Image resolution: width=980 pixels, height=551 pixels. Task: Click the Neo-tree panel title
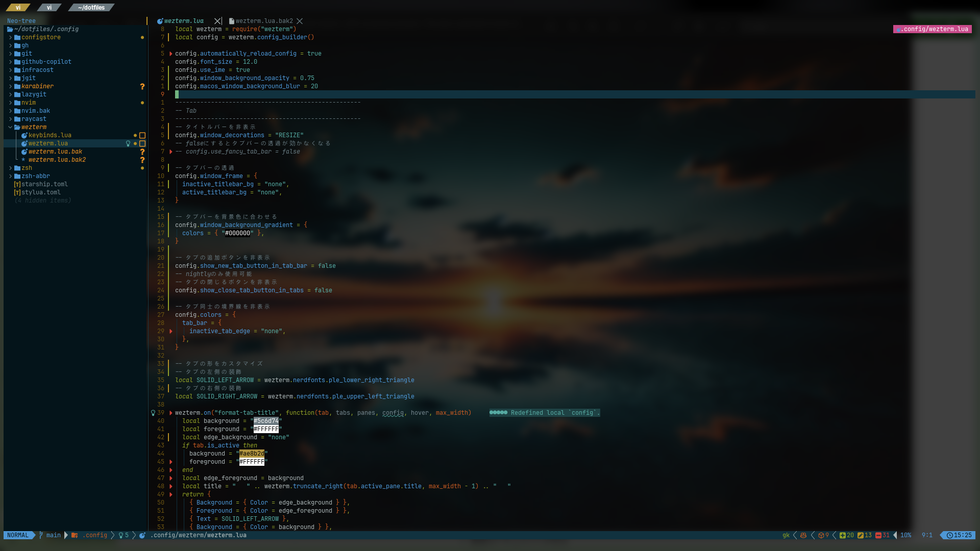tap(21, 21)
